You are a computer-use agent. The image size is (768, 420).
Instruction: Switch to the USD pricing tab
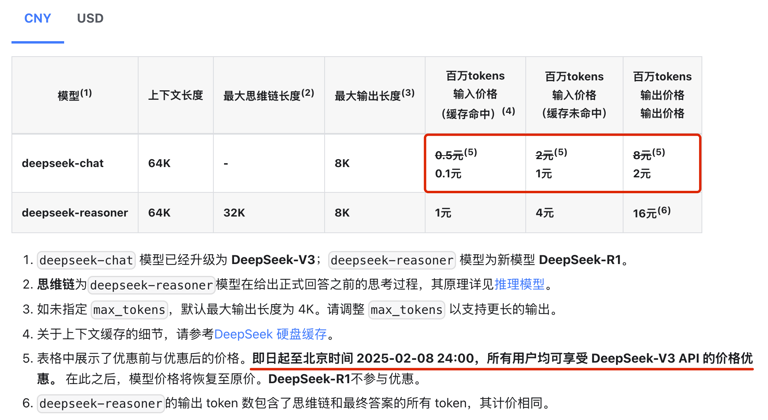tap(90, 19)
